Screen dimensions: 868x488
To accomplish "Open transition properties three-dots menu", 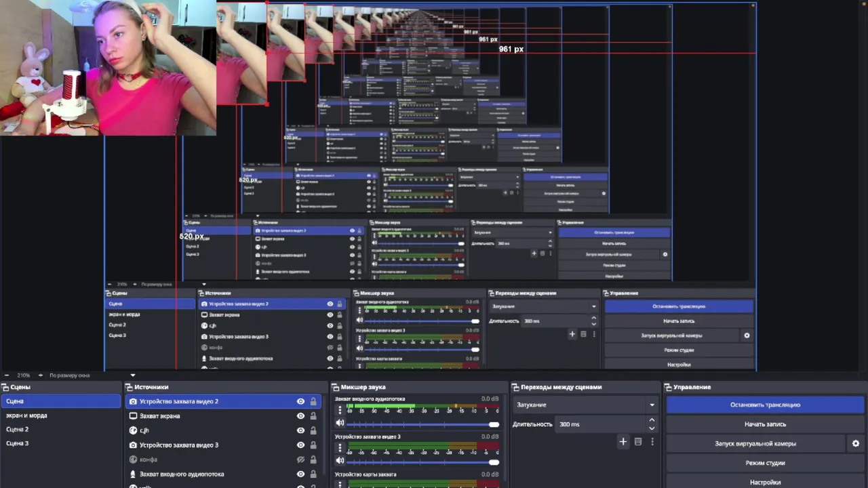I will [x=652, y=442].
